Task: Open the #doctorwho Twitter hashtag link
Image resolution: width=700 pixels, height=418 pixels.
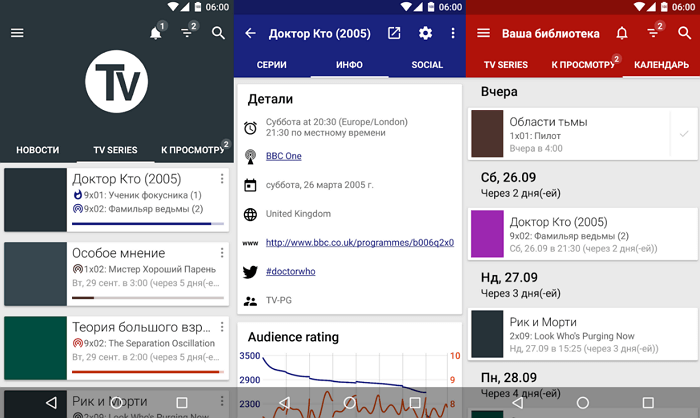Action: point(291,271)
